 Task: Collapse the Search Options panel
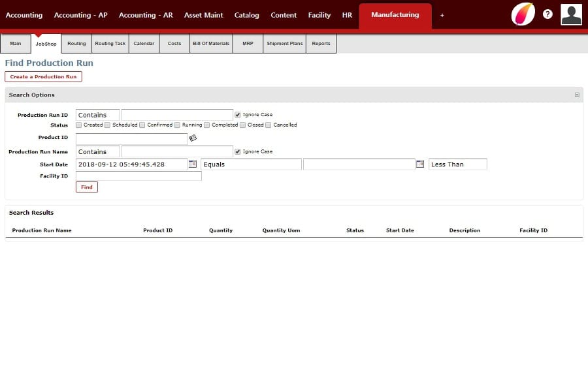point(577,95)
